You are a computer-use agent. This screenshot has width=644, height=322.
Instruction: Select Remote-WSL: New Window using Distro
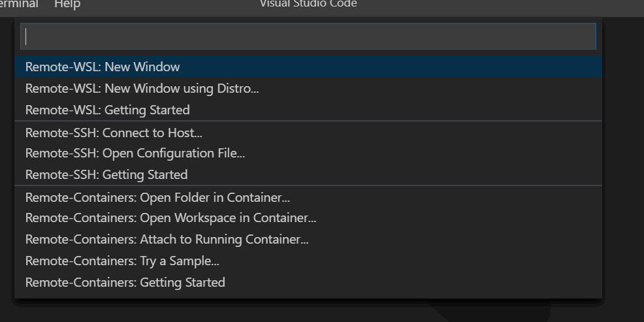point(142,88)
